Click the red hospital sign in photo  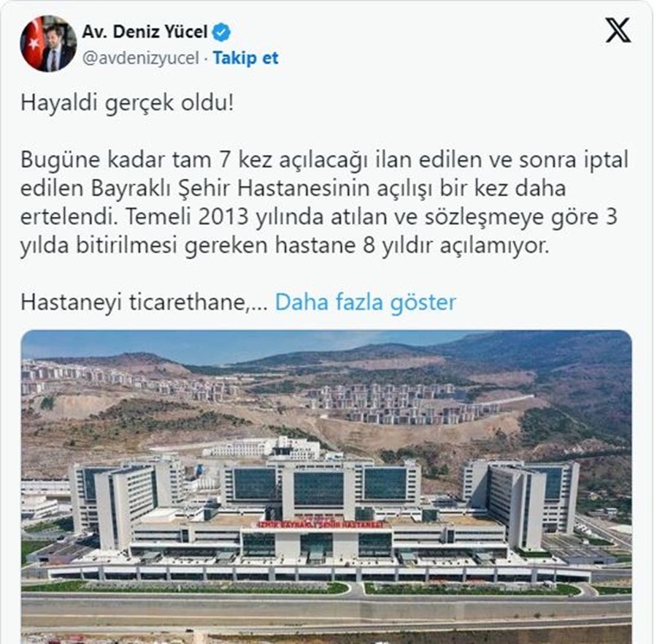tap(320, 524)
